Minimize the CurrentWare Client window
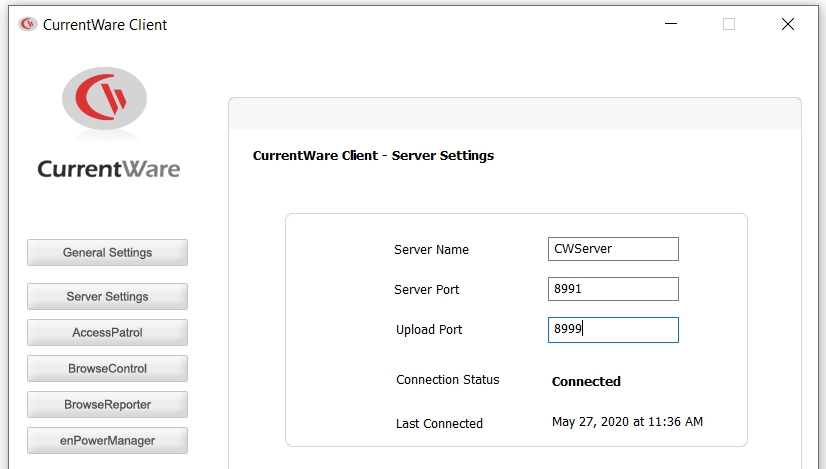 (x=671, y=24)
